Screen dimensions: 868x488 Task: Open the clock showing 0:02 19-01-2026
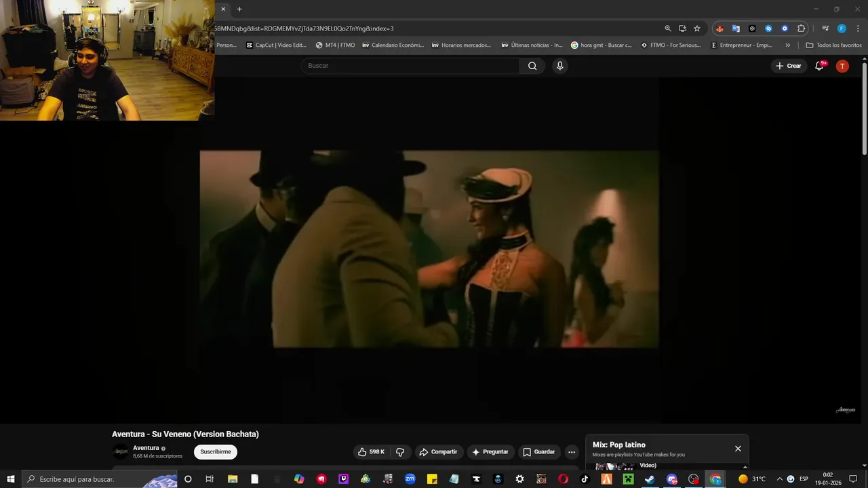coord(828,479)
